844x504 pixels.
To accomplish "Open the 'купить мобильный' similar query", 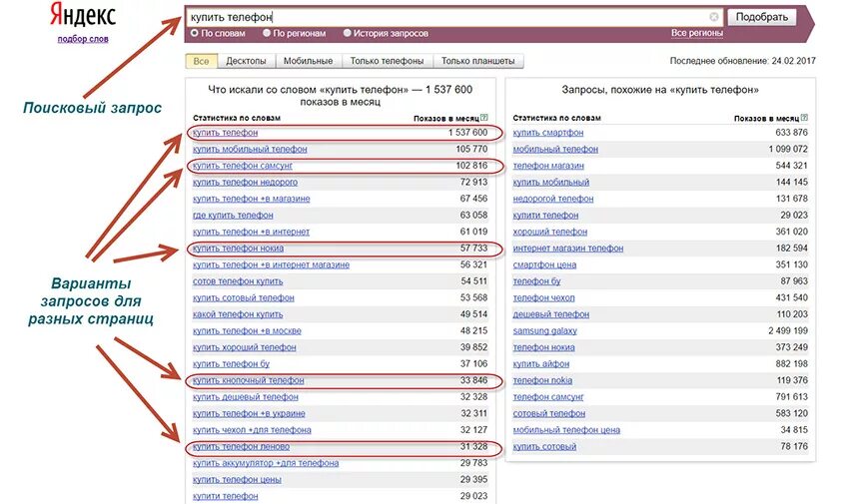I will [x=551, y=183].
